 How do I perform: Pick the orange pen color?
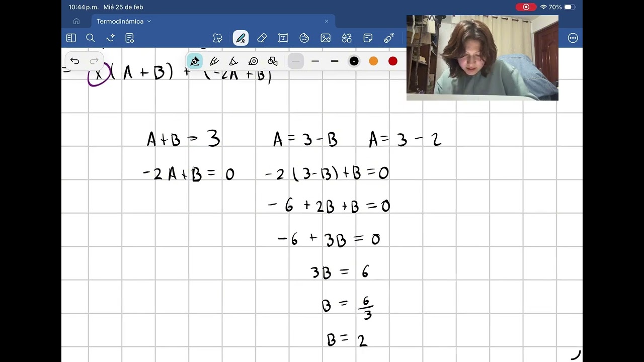point(373,61)
